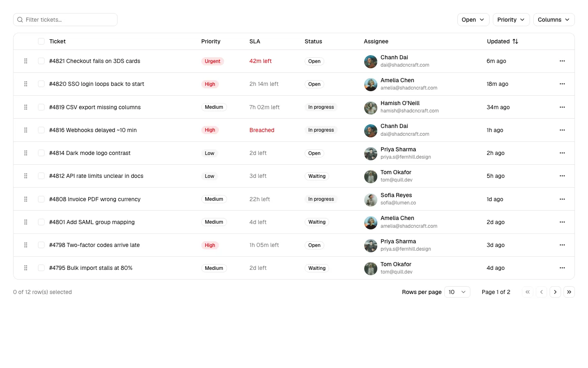Go to the next page arrow
Image resolution: width=588 pixels, height=368 pixels.
click(555, 292)
